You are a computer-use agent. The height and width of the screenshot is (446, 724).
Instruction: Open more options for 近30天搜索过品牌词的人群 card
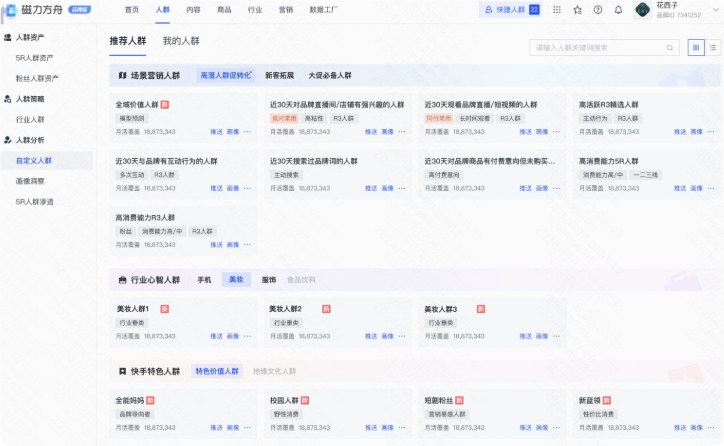(402, 188)
